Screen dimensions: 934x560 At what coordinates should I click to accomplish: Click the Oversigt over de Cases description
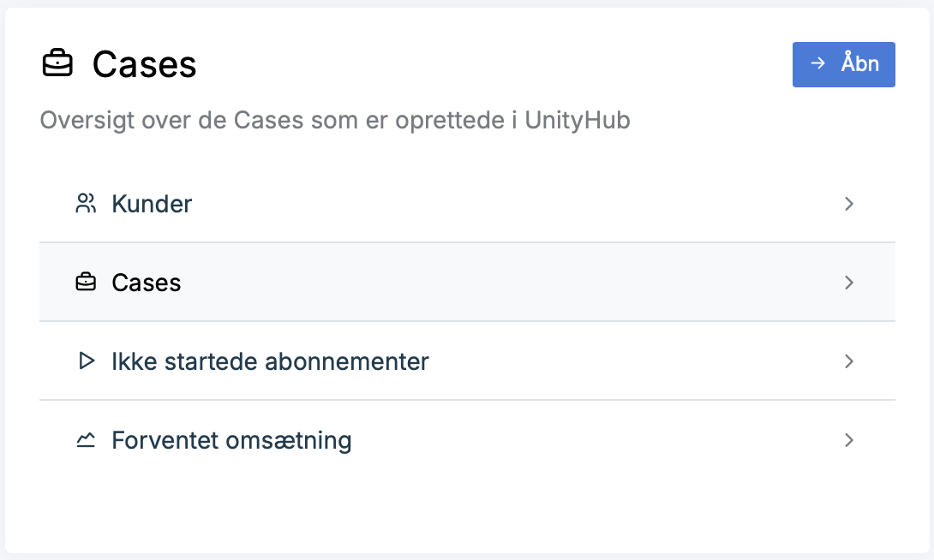click(257, 120)
